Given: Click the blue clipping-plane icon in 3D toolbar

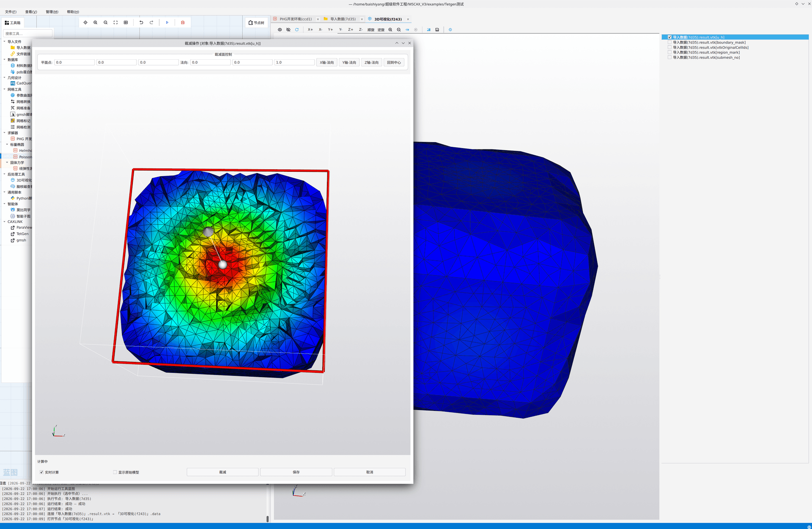Looking at the screenshot, I should pyautogui.click(x=407, y=30).
